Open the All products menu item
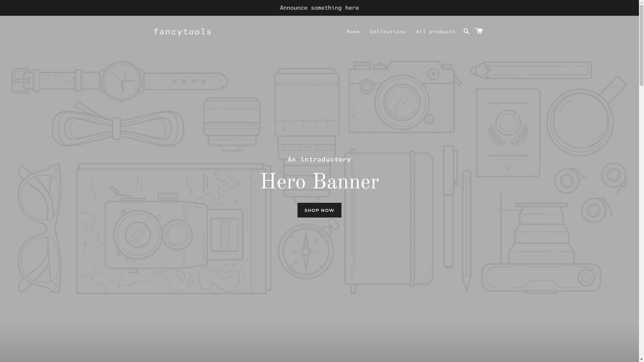 pyautogui.click(x=436, y=32)
